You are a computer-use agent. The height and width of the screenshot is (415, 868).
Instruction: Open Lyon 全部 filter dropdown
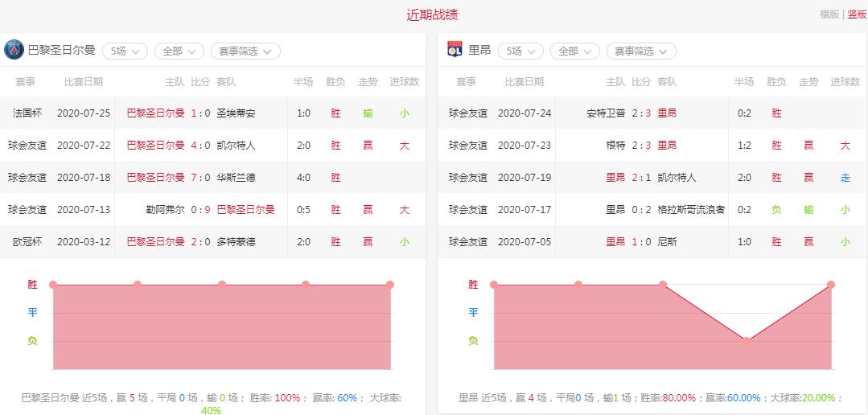point(574,51)
